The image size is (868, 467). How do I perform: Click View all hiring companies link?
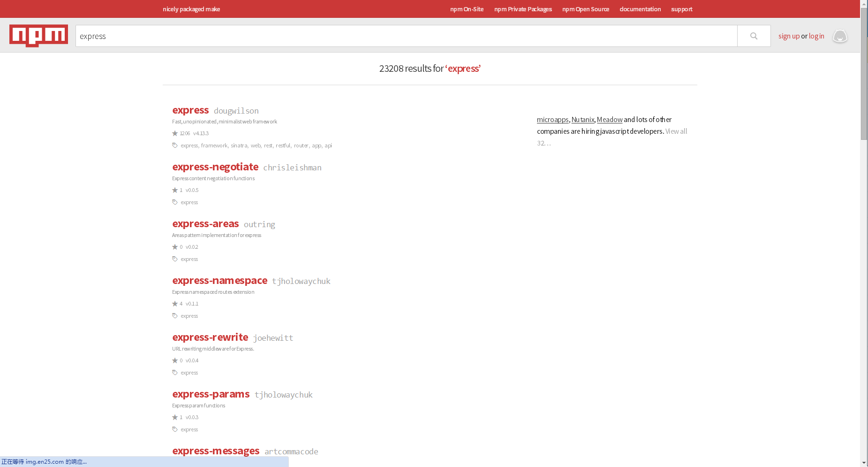point(676,131)
